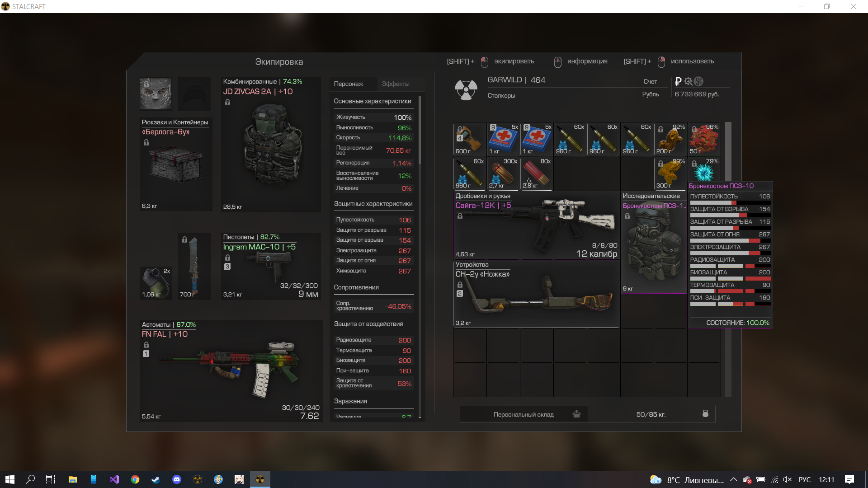Image resolution: width=868 pixels, height=488 pixels.
Task: Select the first medkit stack of 5x
Action: (x=503, y=139)
